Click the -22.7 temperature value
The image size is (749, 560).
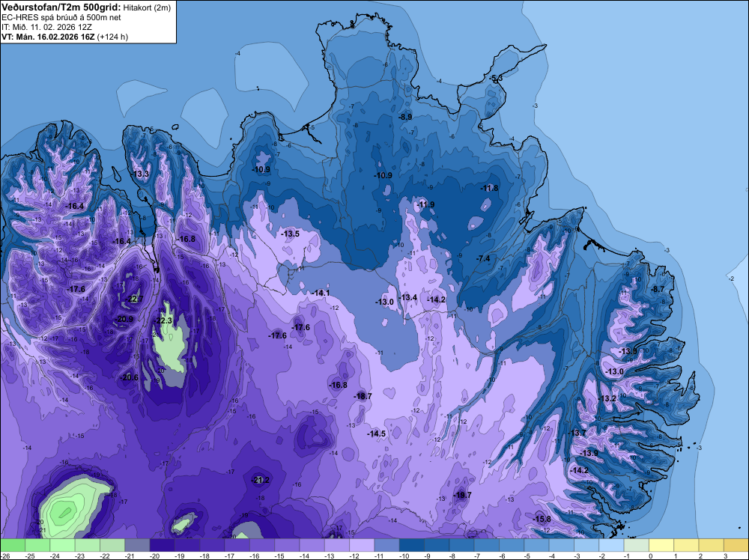[134, 299]
